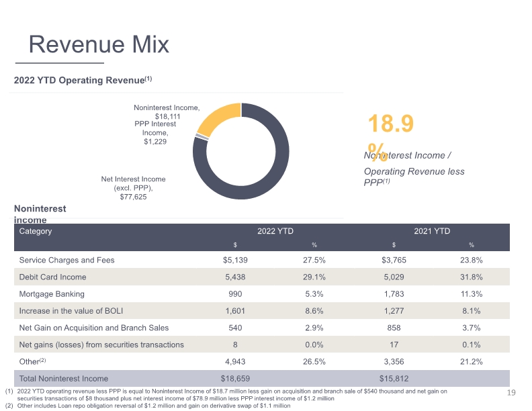Image resolution: width=532 pixels, height=411 pixels.
Task: Click the 2021 YTD column header
Action: pyautogui.click(x=432, y=231)
